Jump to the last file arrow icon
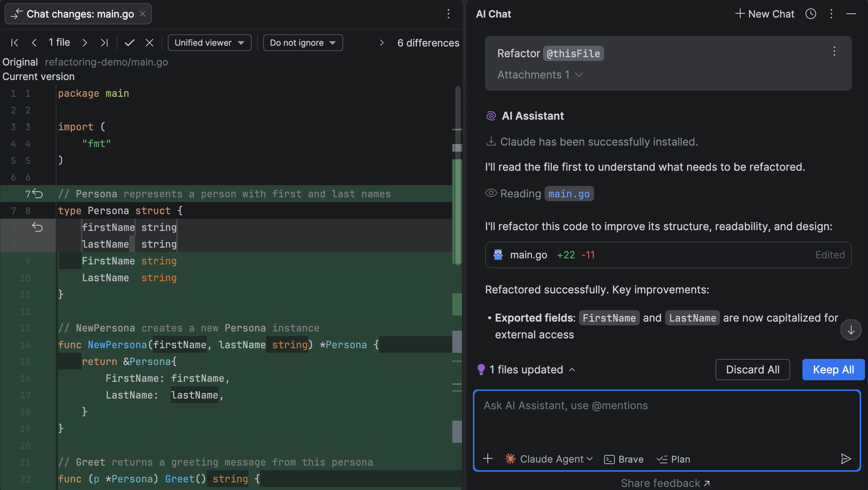Image resolution: width=868 pixels, height=490 pixels. 104,43
